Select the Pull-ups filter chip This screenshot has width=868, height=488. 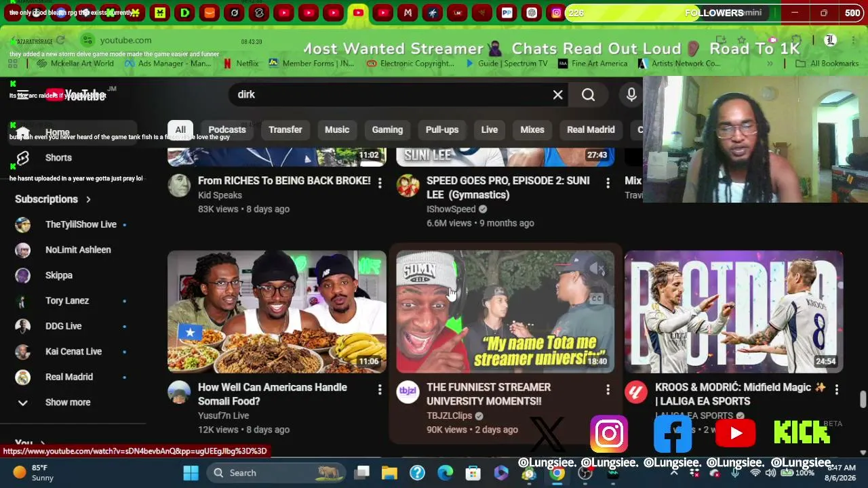tap(442, 129)
